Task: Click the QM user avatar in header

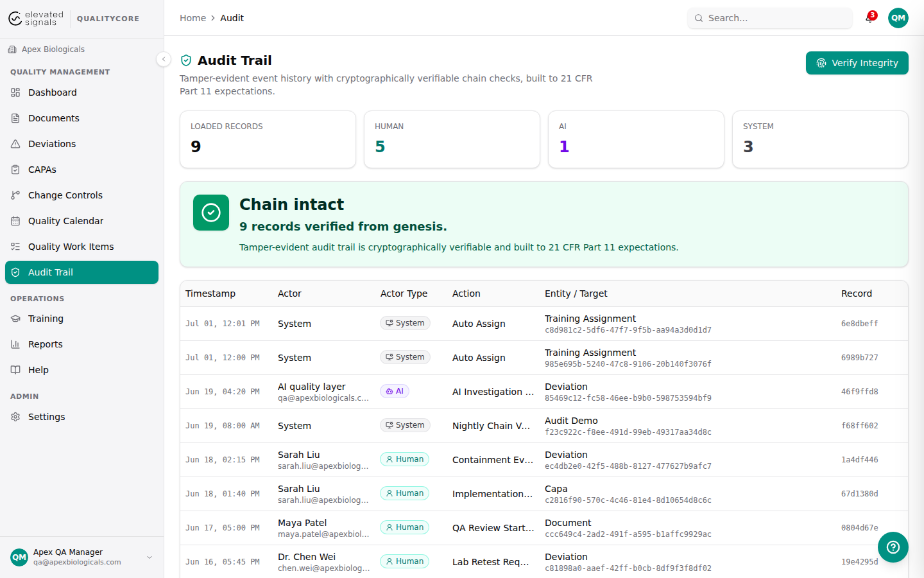Action: [898, 18]
